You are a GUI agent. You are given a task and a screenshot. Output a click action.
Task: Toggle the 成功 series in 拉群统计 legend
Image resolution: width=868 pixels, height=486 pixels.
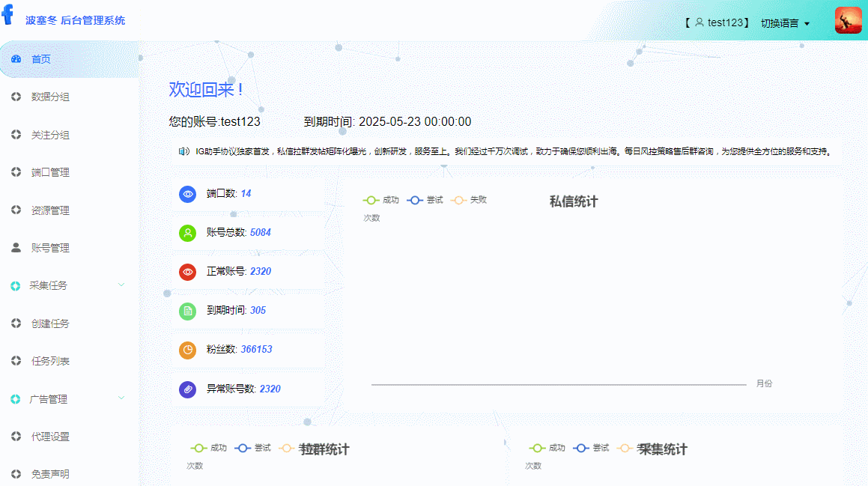(208, 447)
